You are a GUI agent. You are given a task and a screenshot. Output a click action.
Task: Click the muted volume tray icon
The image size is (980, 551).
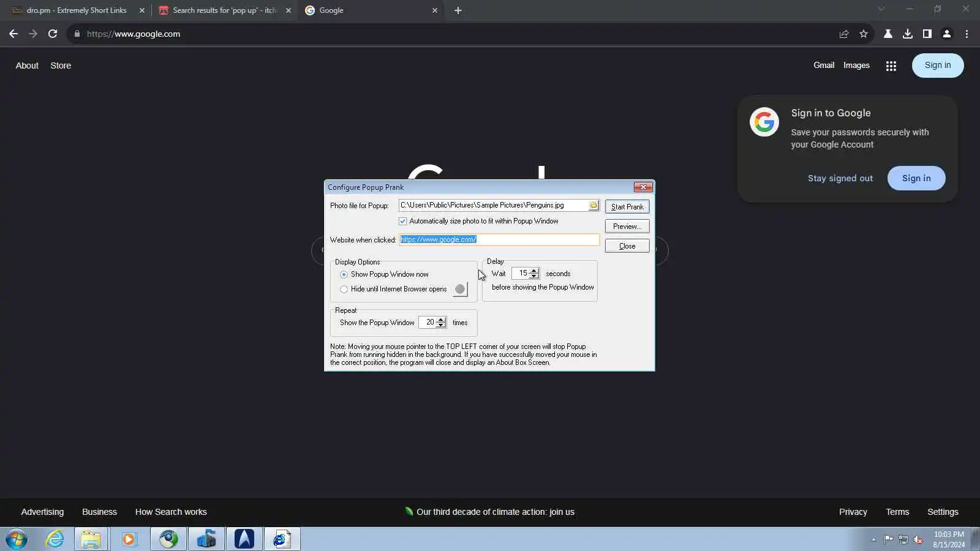(x=918, y=539)
